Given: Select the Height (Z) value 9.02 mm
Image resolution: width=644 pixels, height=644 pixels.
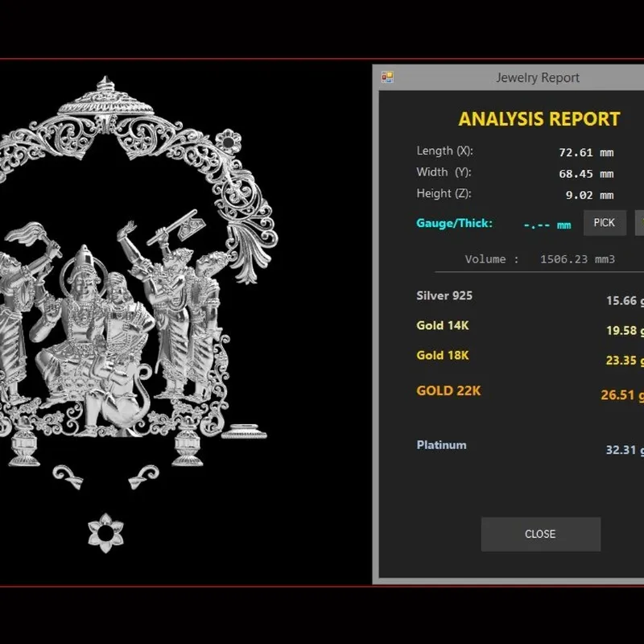Looking at the screenshot, I should point(589,195).
